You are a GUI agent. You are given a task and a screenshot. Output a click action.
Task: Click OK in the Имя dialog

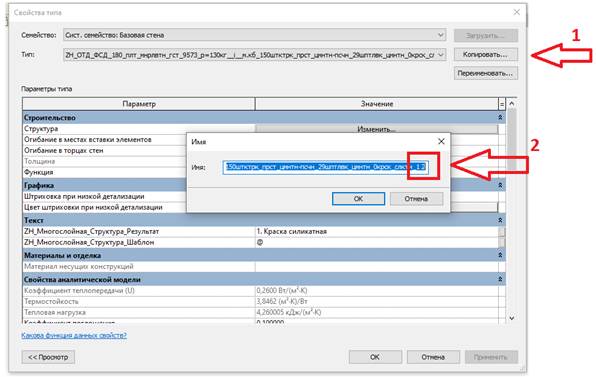[x=358, y=198]
